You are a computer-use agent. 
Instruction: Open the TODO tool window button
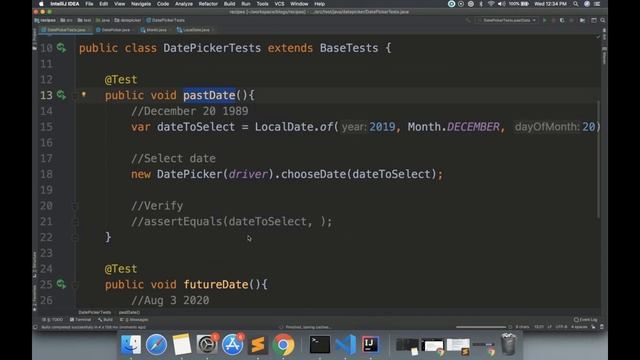[53, 320]
